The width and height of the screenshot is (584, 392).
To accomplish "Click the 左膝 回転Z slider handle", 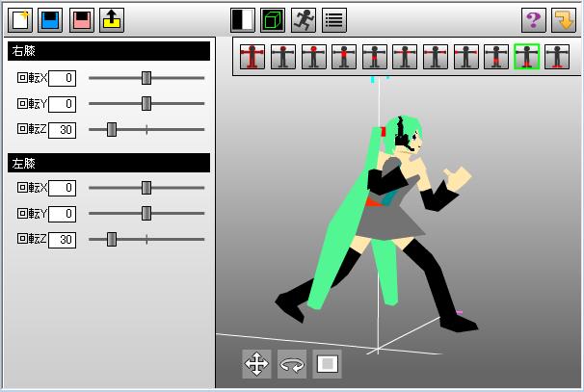I will tap(112, 240).
